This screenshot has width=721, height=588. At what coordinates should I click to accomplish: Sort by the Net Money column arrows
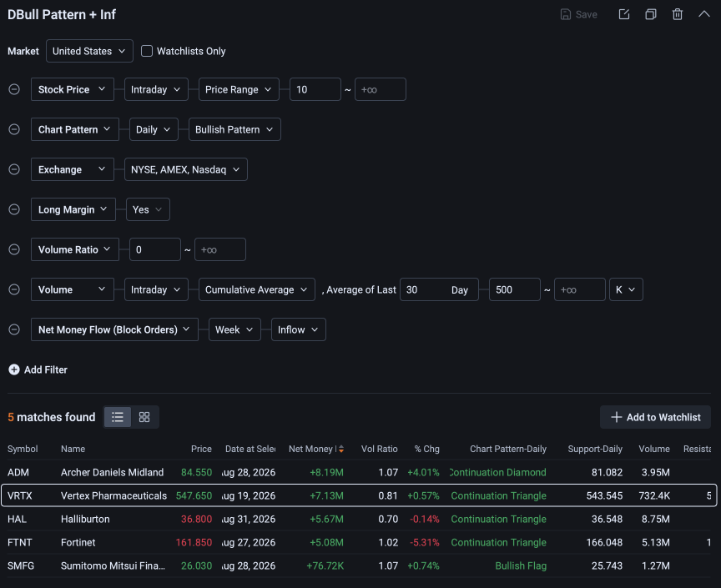coord(341,450)
